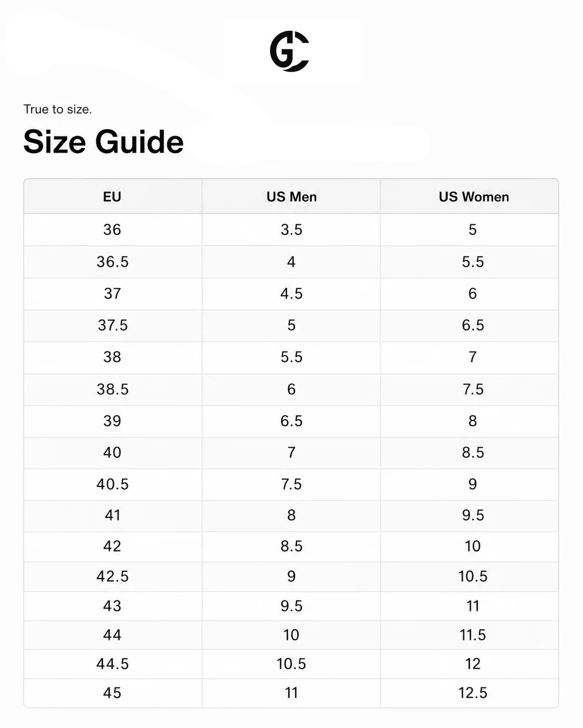Click US Women size 9.5 cell
Image resolution: width=583 pixels, height=728 pixels.
click(473, 516)
